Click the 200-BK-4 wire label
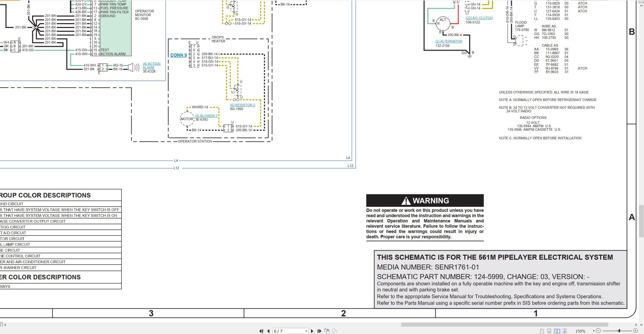Image resolution: width=644 pixels, height=334 pixels. click(455, 35)
